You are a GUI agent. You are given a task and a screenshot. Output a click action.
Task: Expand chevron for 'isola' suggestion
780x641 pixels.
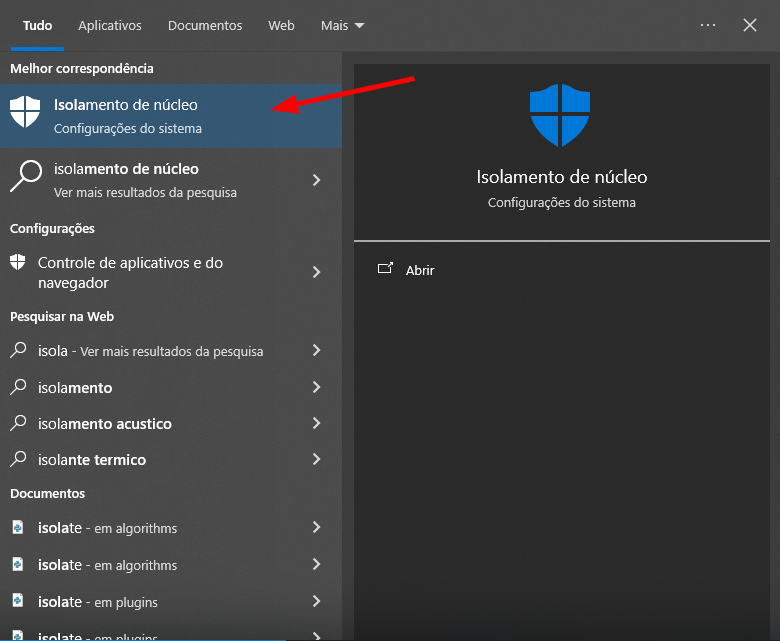coord(316,350)
